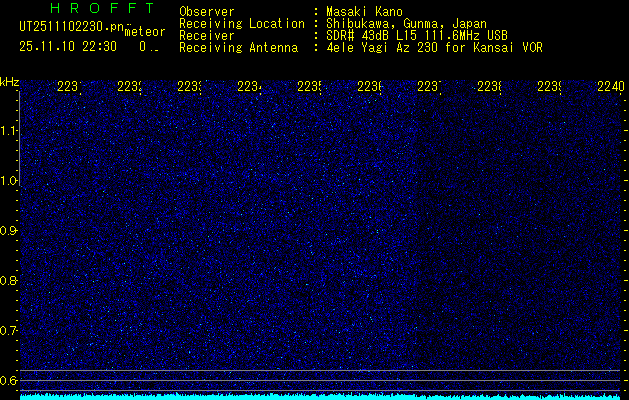Click the 2236 time marker
This screenshot has width=629, height=400.
pyautogui.click(x=369, y=86)
